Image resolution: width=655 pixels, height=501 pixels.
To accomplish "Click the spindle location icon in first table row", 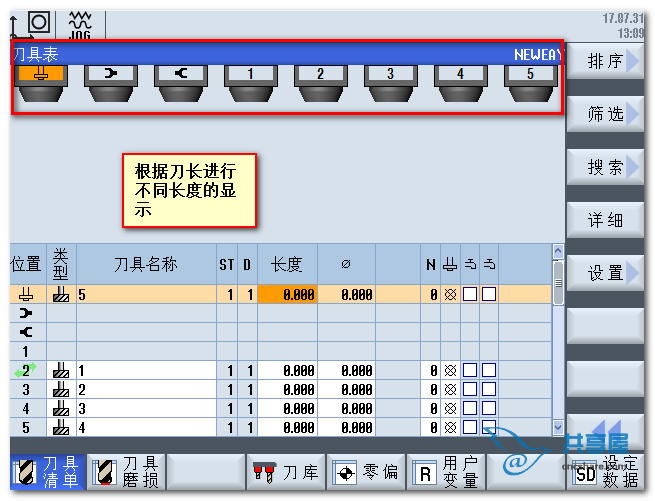I will click(26, 295).
